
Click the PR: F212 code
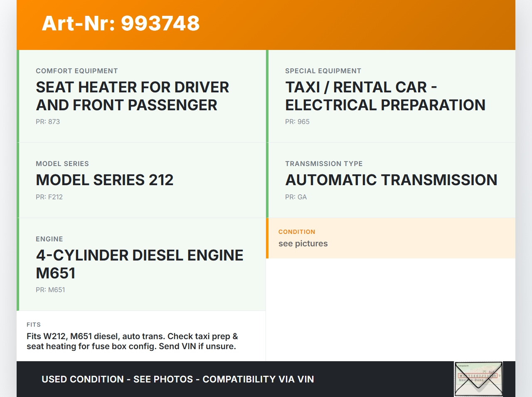(49, 197)
